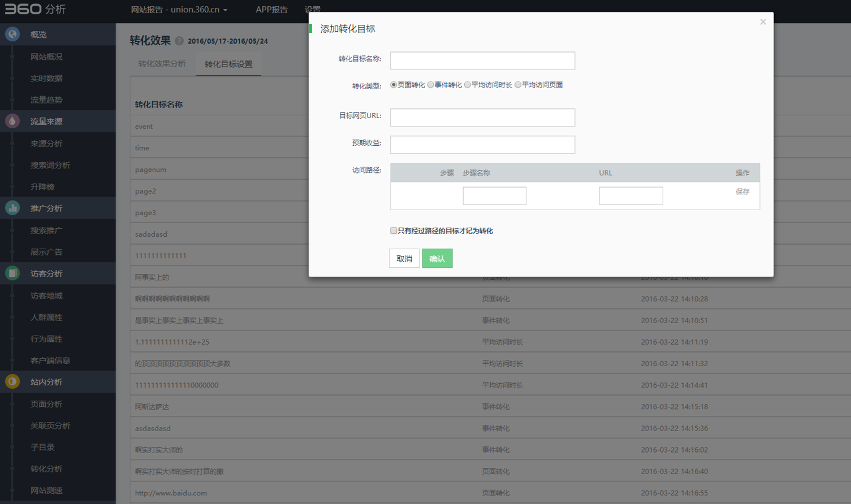Click the globe icon beside 概览

[12, 34]
